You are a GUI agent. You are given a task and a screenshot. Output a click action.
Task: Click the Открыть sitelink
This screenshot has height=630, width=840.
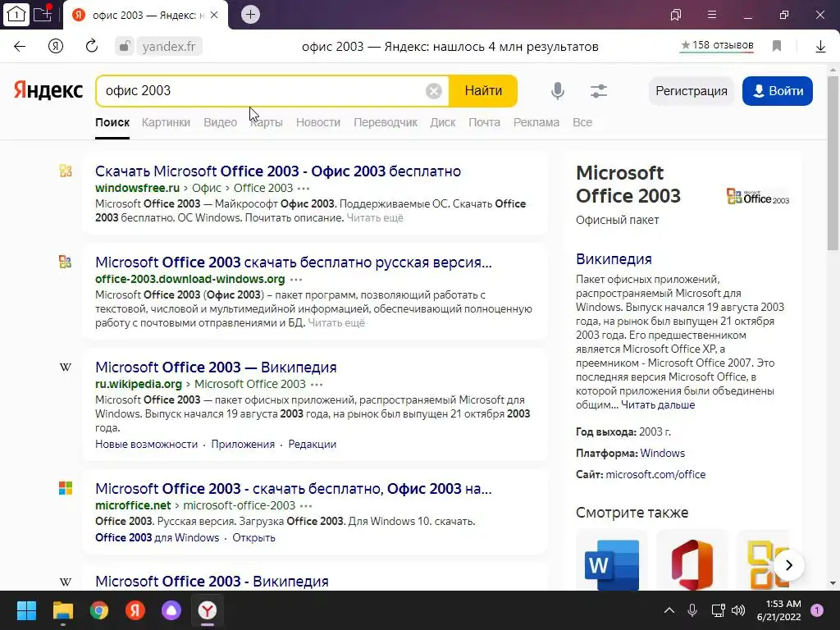(x=254, y=537)
